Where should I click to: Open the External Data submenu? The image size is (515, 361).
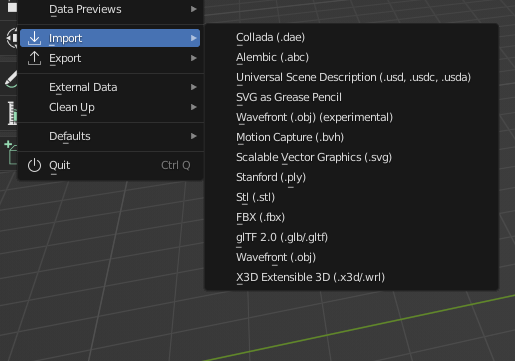pos(110,87)
